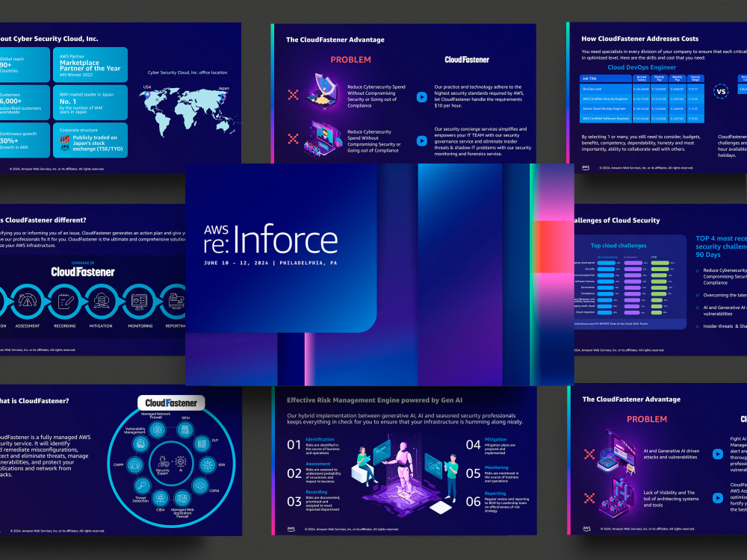Click the 'WAF market leader in Japan No. 1' card
747x560 pixels.
(90, 102)
